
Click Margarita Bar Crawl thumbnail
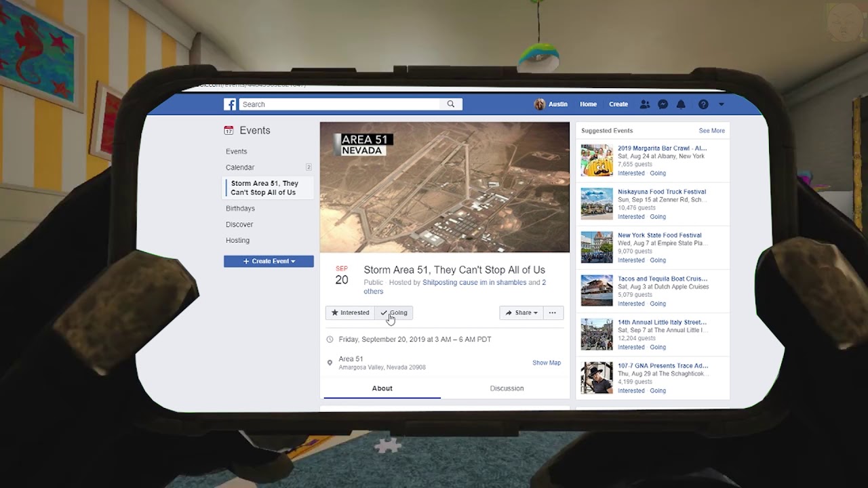pyautogui.click(x=597, y=160)
